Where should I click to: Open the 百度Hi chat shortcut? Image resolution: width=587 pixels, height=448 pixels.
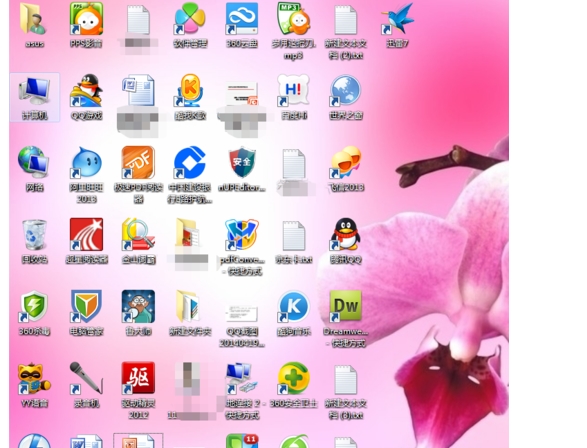[x=294, y=97]
